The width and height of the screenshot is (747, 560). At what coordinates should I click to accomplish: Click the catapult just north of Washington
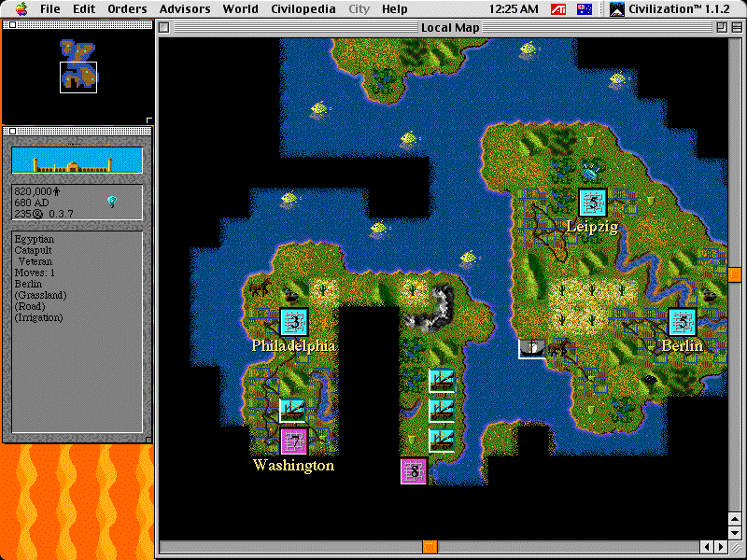pos(292,411)
